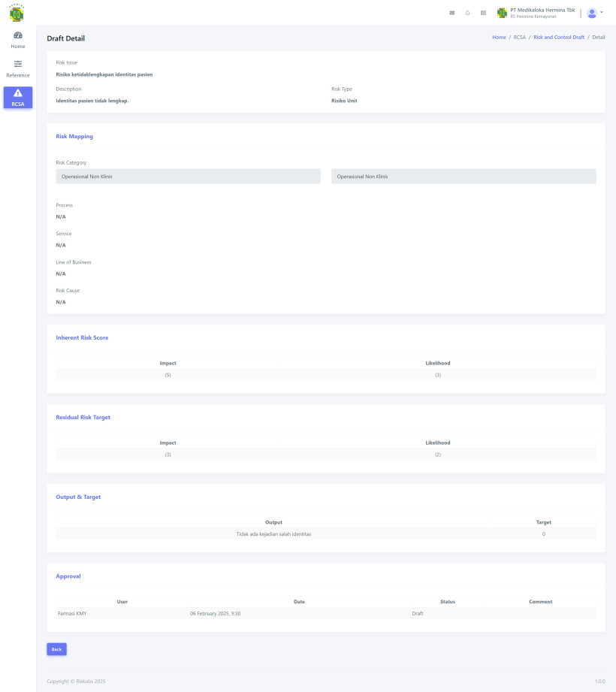This screenshot has height=692, width=616.
Task: Click Residual Risk likelihood value (2)
Action: point(438,455)
